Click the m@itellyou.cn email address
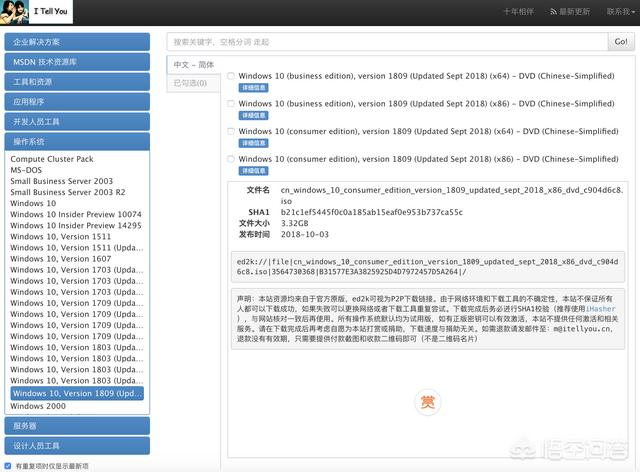640x472 pixels. point(582,329)
